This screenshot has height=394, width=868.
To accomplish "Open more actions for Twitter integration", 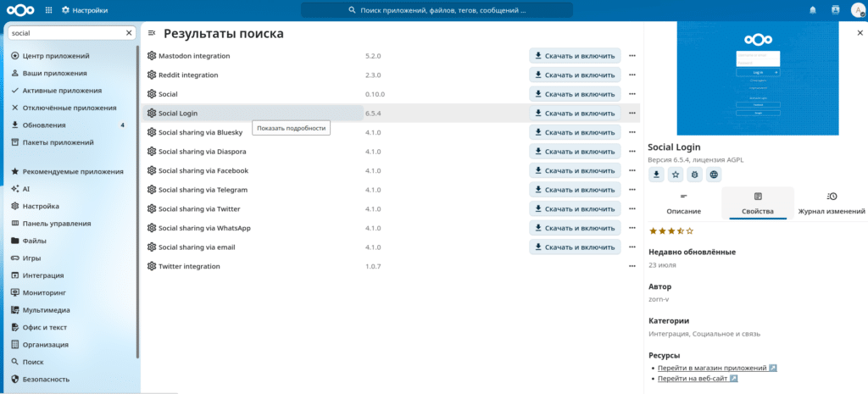I will (632, 266).
